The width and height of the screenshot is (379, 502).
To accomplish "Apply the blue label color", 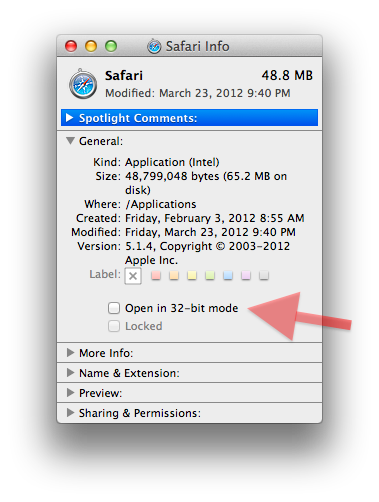I will [x=228, y=275].
